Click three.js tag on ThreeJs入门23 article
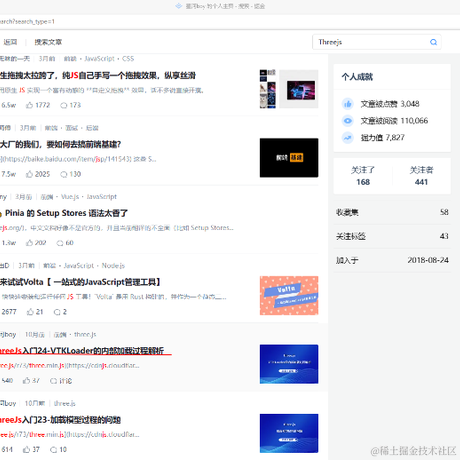Screen dimensions: 460x460 65,403
